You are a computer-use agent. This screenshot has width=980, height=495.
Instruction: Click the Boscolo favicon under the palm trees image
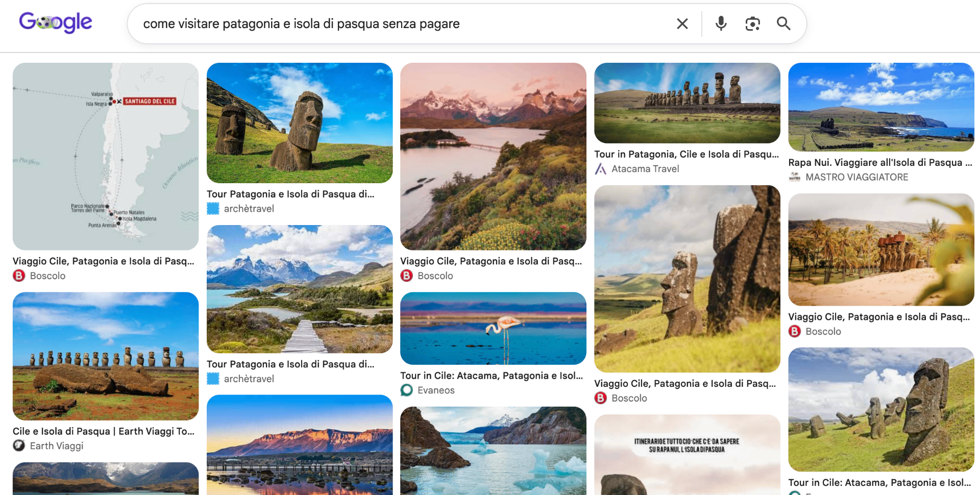(x=795, y=331)
